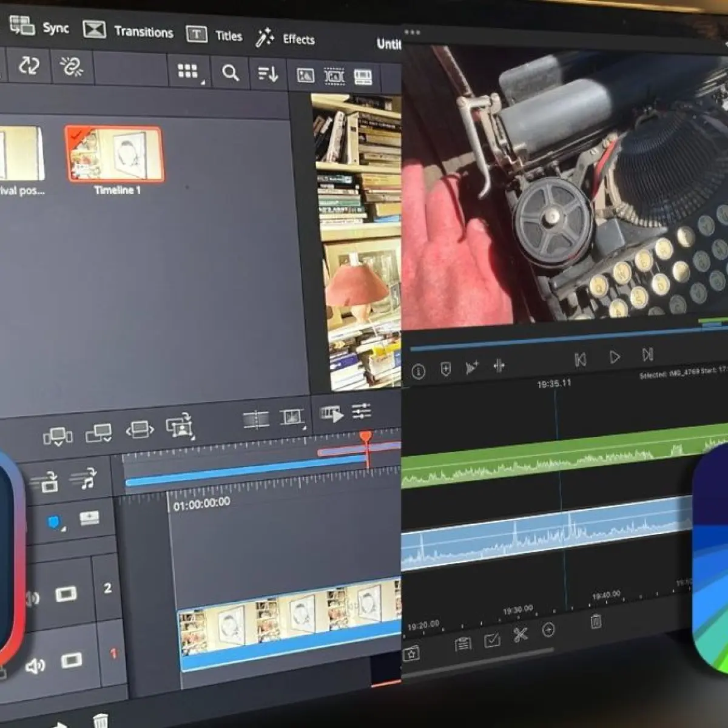Open the Transitions panel
The width and height of the screenshot is (728, 728).
(128, 31)
